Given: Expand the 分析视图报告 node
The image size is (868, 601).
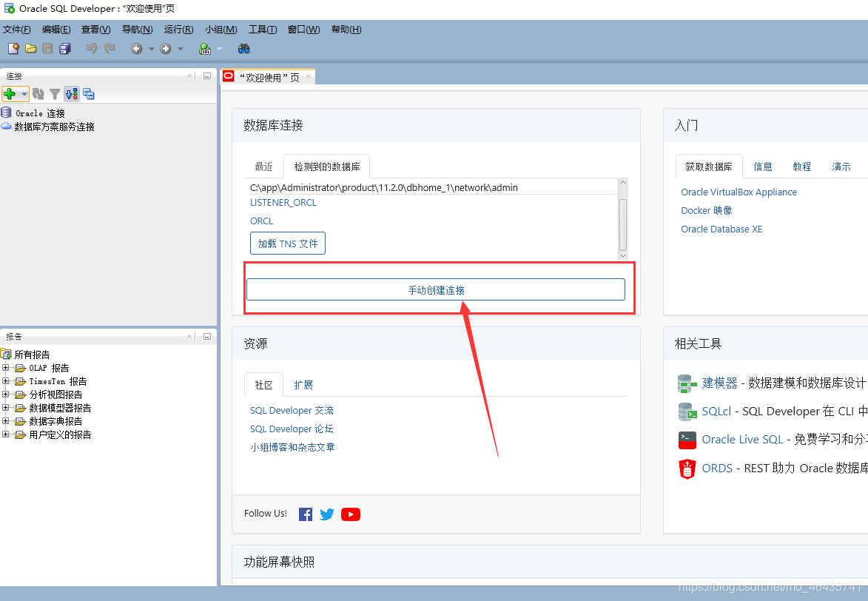Looking at the screenshot, I should pos(5,394).
